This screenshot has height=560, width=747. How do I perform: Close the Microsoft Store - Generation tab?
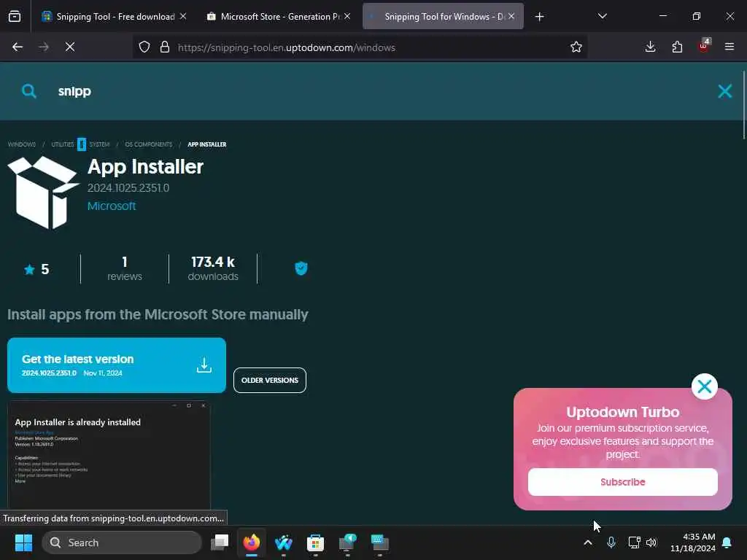click(347, 16)
